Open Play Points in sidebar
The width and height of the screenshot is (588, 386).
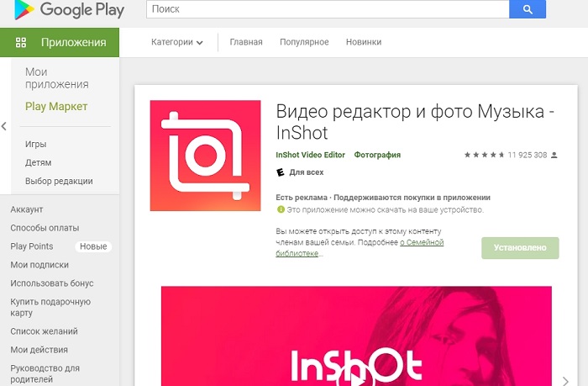[32, 246]
